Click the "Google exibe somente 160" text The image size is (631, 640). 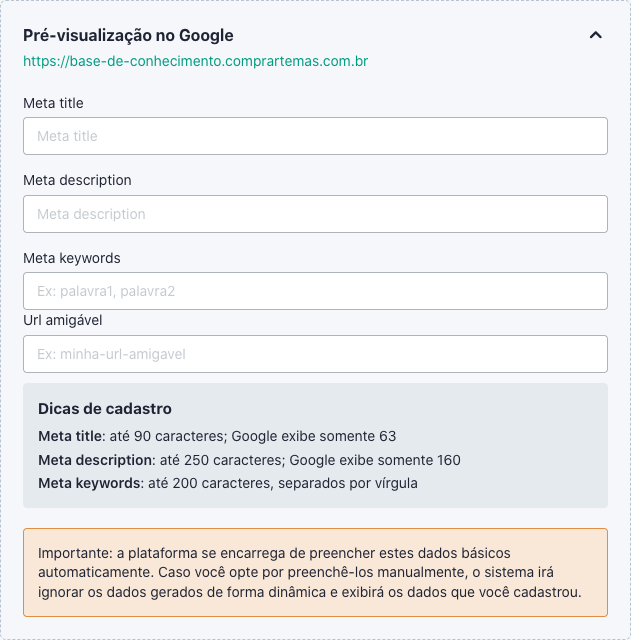click(x=376, y=460)
